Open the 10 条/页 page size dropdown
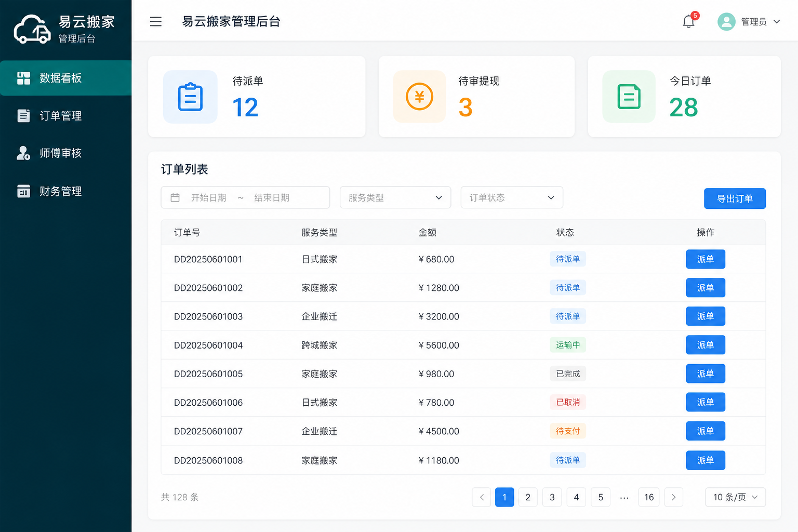This screenshot has height=532, width=798. point(735,497)
